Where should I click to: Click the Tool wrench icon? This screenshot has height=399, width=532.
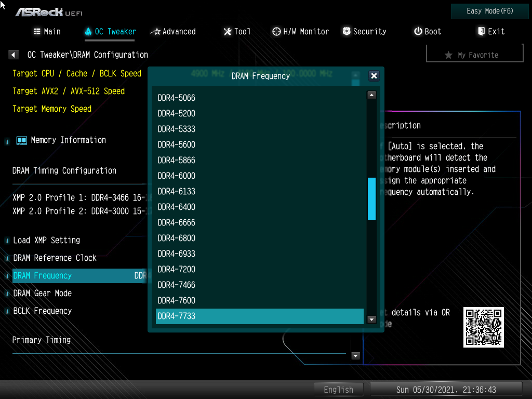click(x=227, y=32)
